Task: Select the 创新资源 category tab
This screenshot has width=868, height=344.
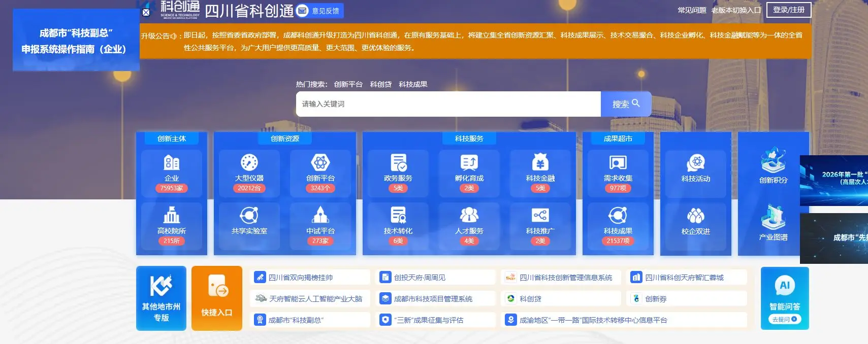Action: point(285,139)
